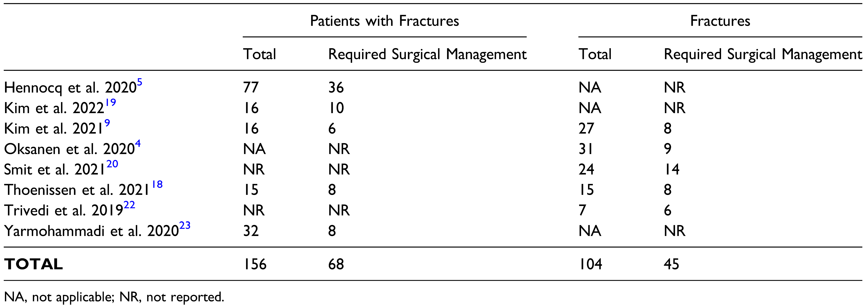Click the Hennocq et al. 2020 row name
868x307 pixels.
70,88
